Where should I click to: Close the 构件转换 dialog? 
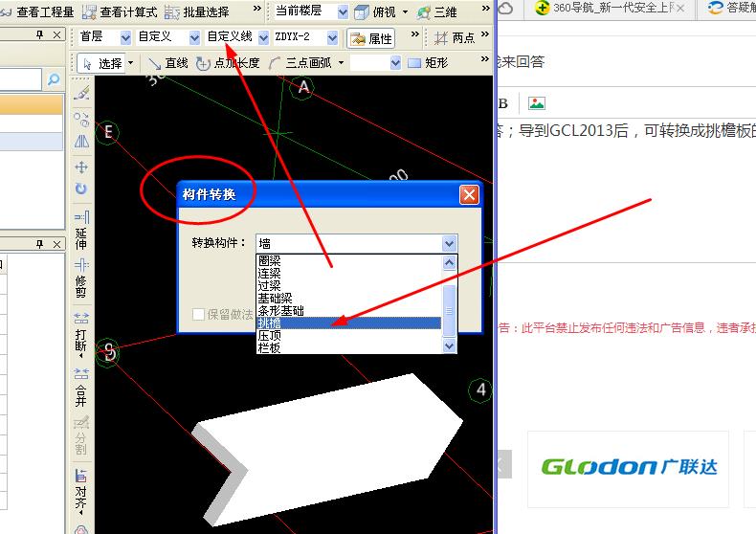click(469, 194)
